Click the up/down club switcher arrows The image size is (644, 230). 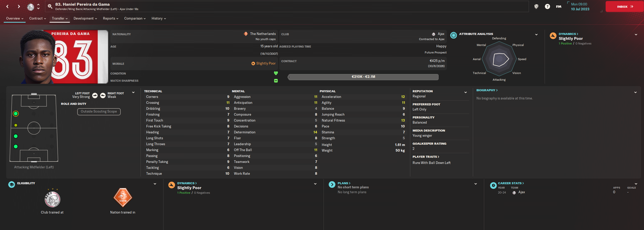[39, 7]
